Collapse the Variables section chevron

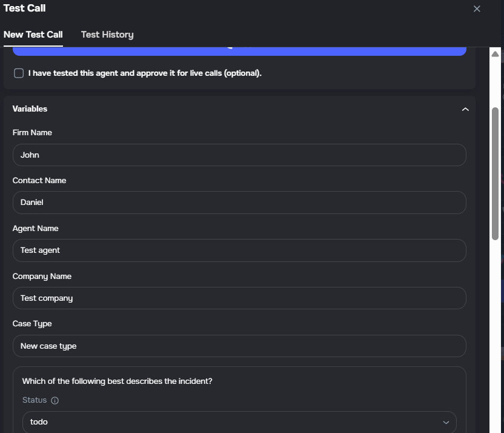click(x=465, y=109)
